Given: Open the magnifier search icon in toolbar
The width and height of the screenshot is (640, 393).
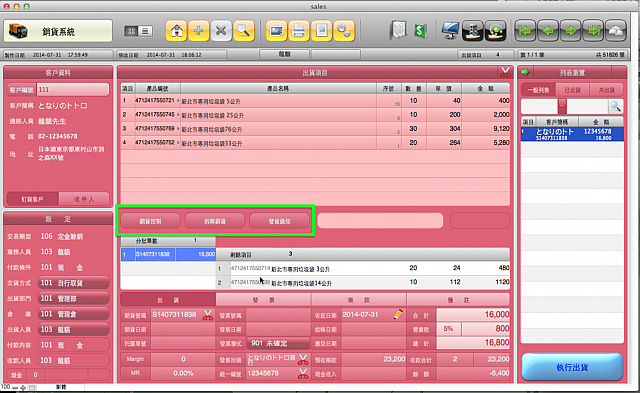Looking at the screenshot, I should [x=243, y=31].
